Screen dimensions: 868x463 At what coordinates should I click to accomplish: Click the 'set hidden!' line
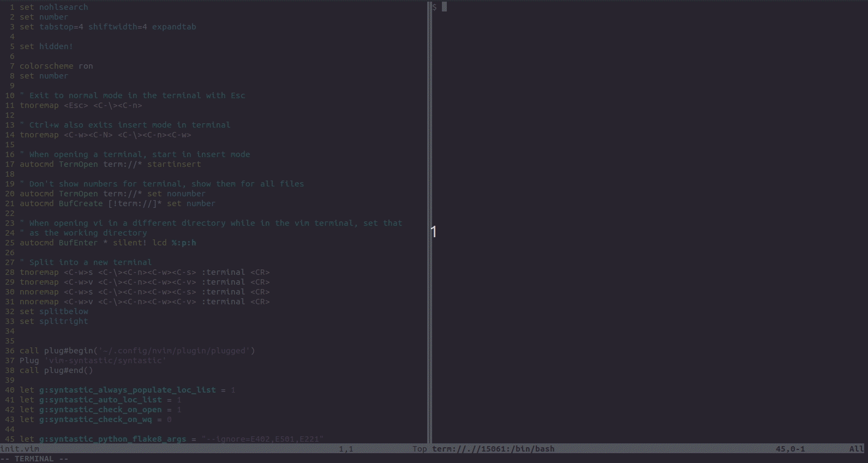coord(46,46)
